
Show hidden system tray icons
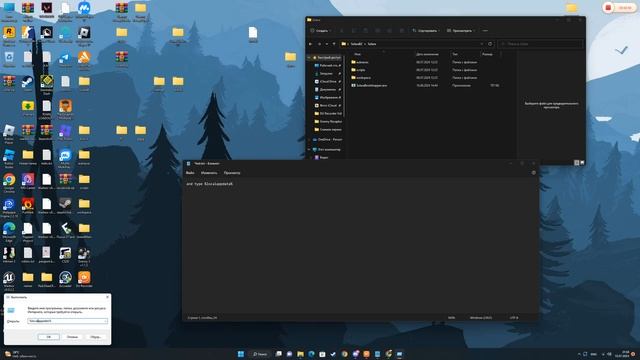tap(579, 354)
